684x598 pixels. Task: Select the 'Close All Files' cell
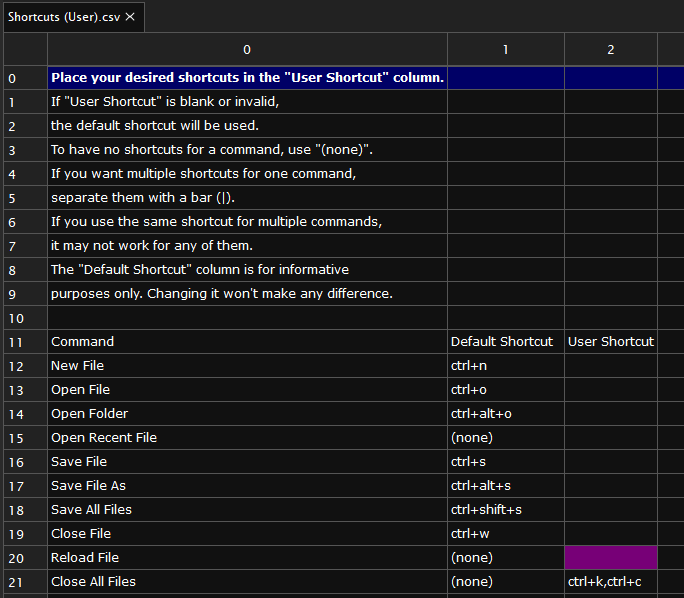click(x=247, y=581)
